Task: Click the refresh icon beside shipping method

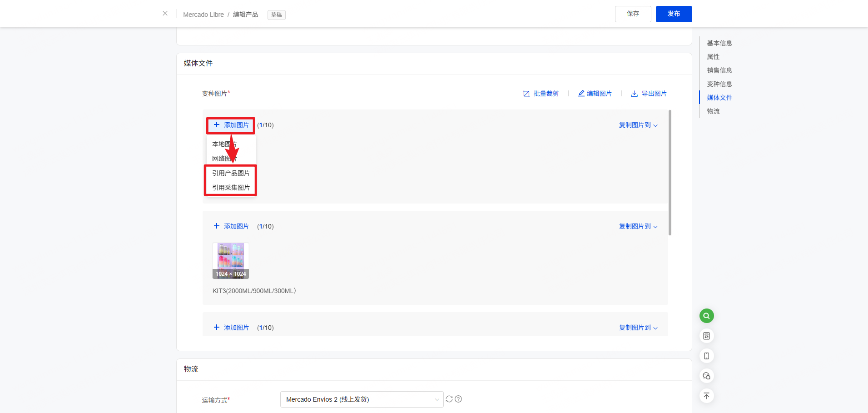Action: tap(449, 399)
